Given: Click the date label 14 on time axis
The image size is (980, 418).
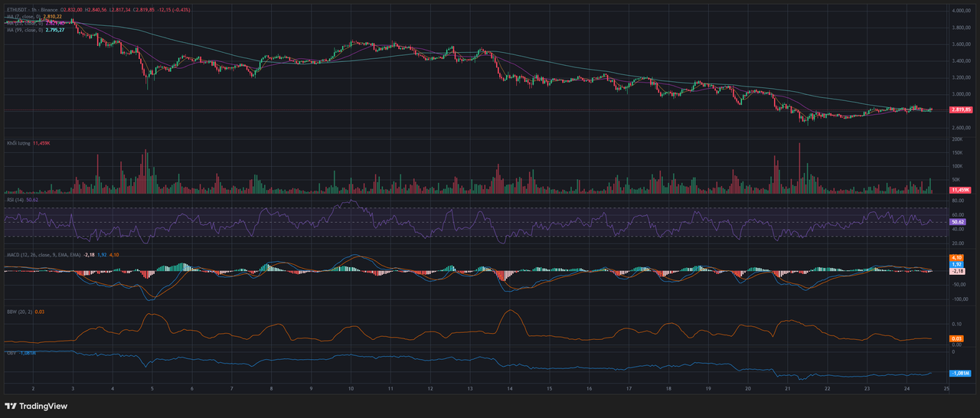Looking at the screenshot, I should pyautogui.click(x=509, y=388).
